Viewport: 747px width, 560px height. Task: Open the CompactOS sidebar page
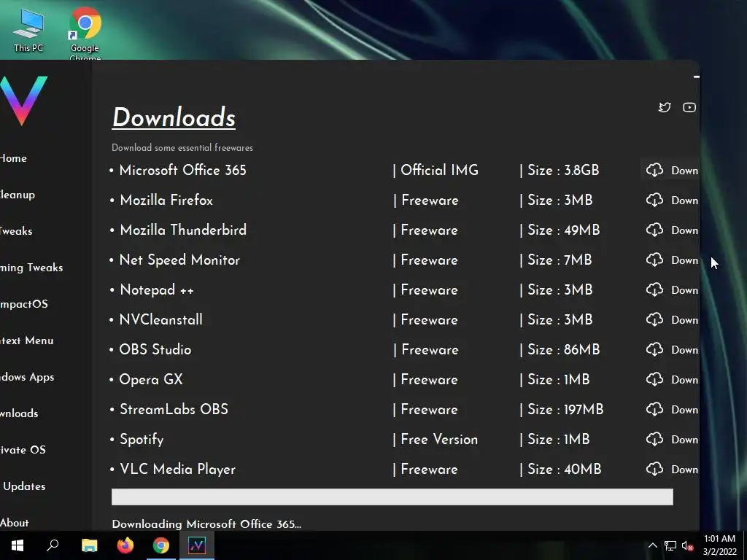(x=24, y=304)
